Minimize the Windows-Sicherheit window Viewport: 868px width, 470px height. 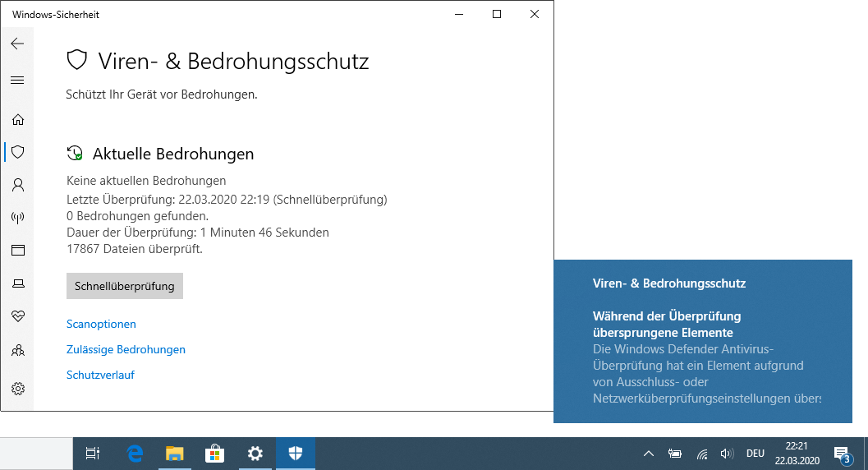[x=459, y=15]
